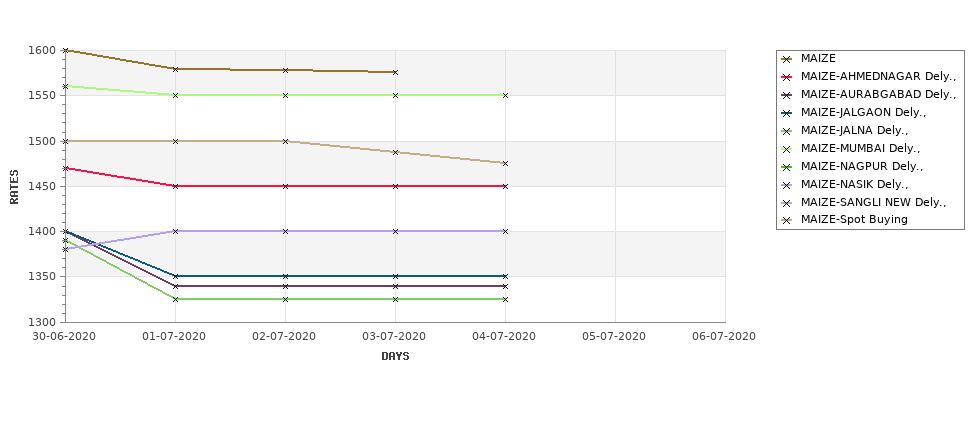
Task: Click the MAIZE legend marker icon
Action: coord(787,59)
